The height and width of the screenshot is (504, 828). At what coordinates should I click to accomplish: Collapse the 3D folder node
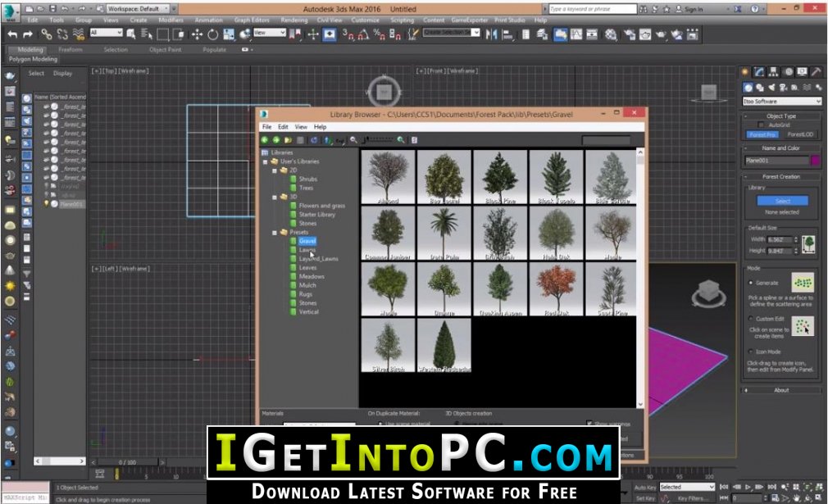click(x=275, y=197)
